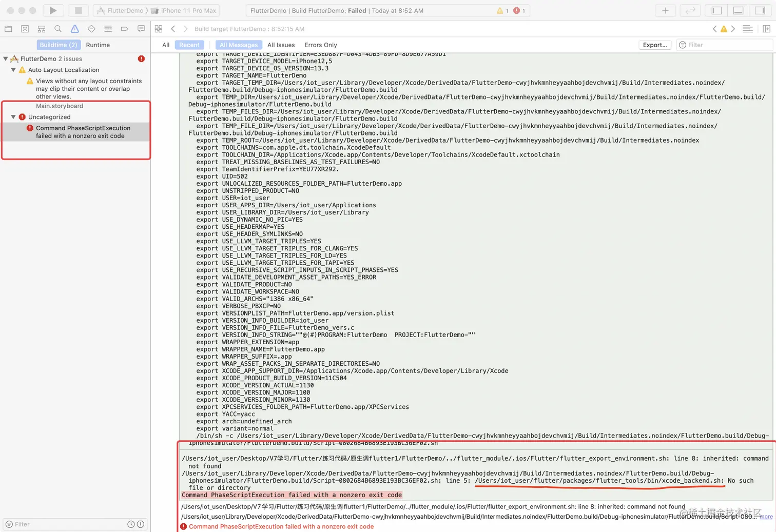Toggle the debug area visibility
Viewport: 776px width, 532px height.
pyautogui.click(x=738, y=10)
